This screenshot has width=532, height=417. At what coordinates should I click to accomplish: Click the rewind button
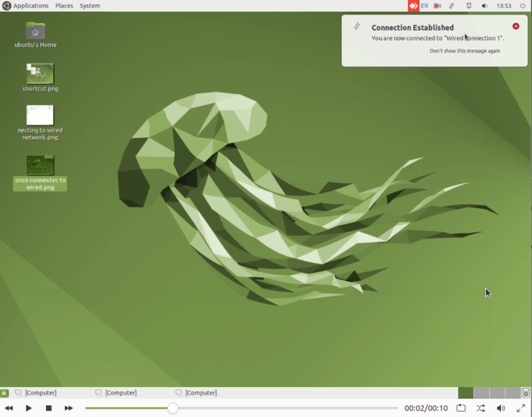pos(9,408)
